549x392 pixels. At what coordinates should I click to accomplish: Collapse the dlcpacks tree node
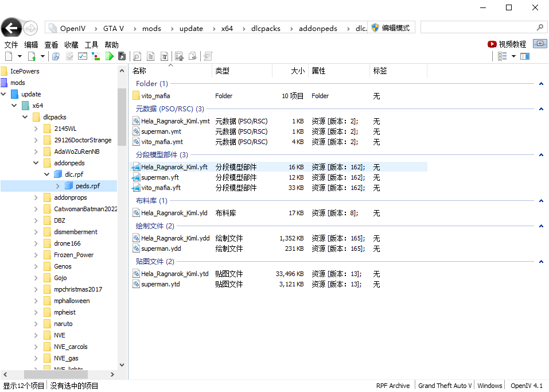25,117
